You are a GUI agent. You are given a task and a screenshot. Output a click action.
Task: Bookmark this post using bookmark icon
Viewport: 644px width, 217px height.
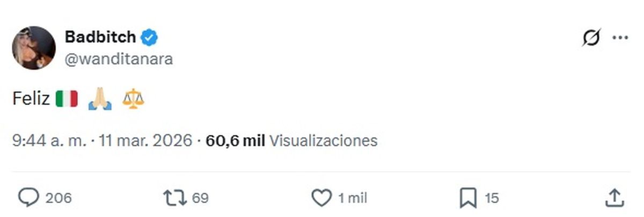click(468, 199)
